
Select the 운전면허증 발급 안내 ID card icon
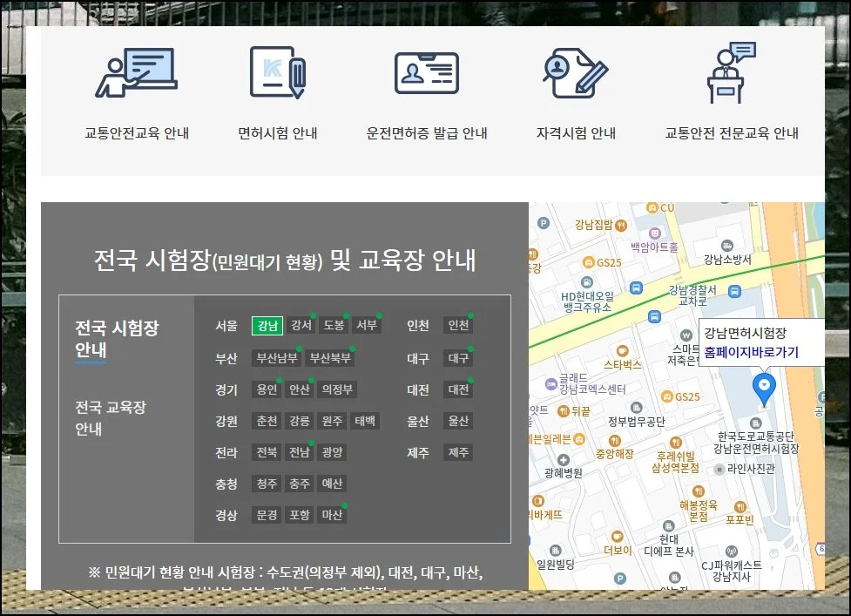click(426, 73)
